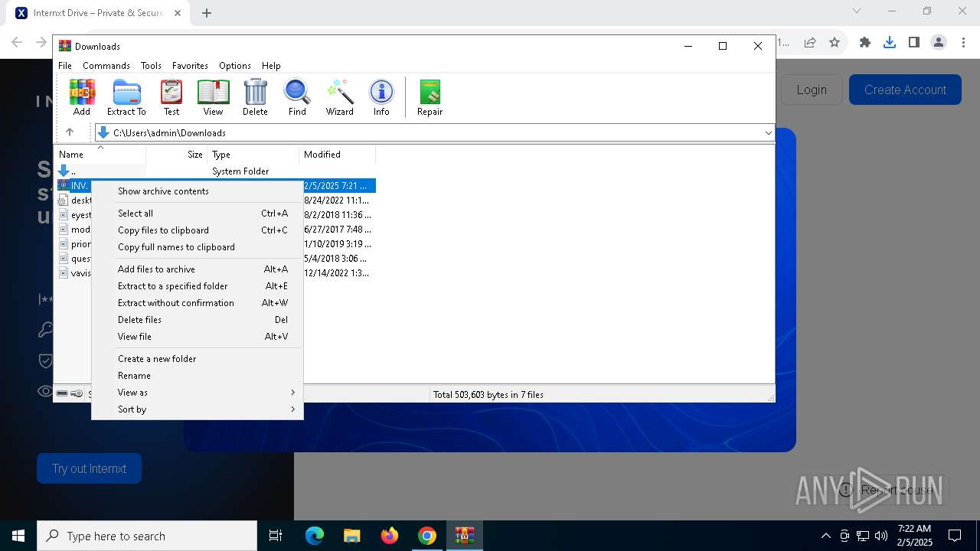Click the Login button on Internxt page
Viewport: 980px width, 551px height.
pos(812,90)
